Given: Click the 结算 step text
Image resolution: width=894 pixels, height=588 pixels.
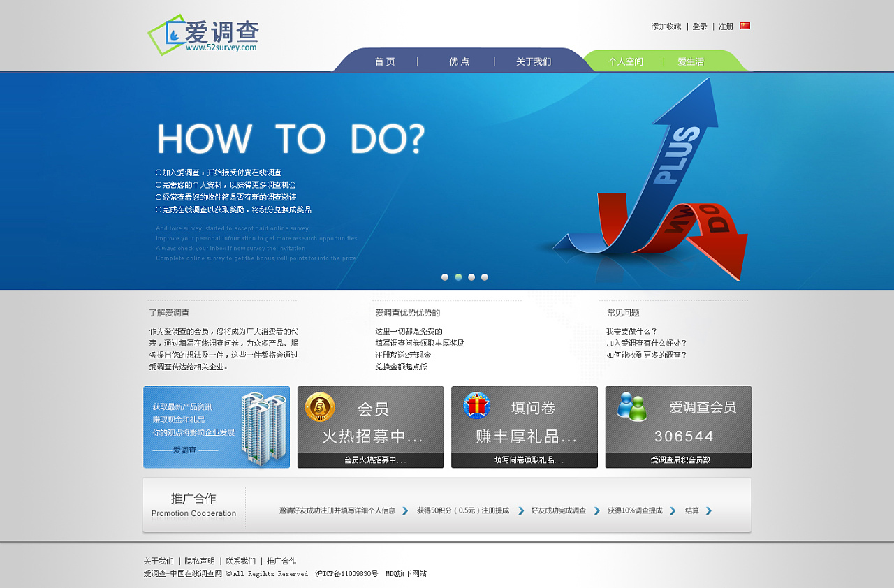Looking at the screenshot, I should point(692,510).
